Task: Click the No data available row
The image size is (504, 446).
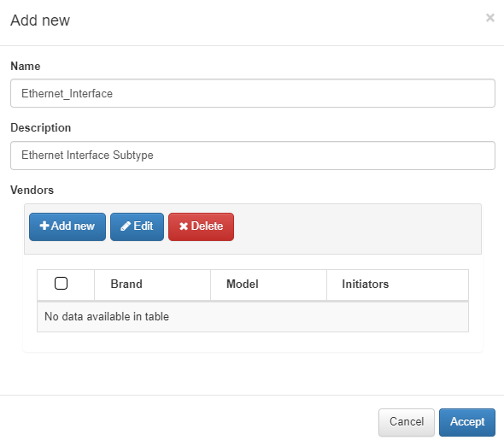Action: coord(253,317)
